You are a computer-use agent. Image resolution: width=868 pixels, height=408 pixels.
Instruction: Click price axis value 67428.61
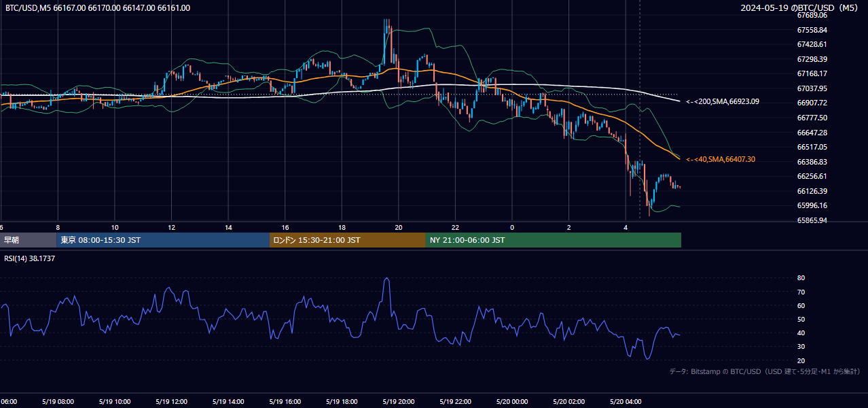812,44
